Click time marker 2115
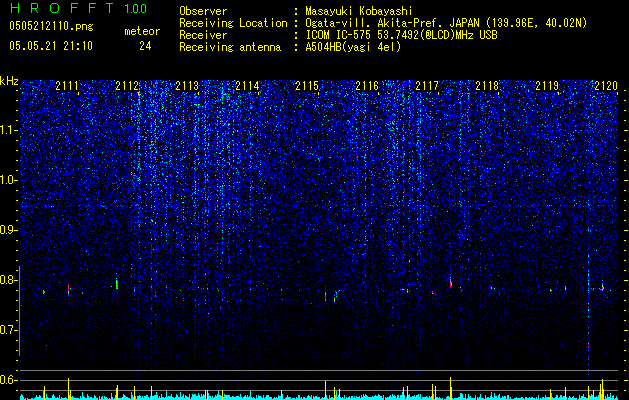Image resolution: width=629 pixels, height=400 pixels. point(307,86)
